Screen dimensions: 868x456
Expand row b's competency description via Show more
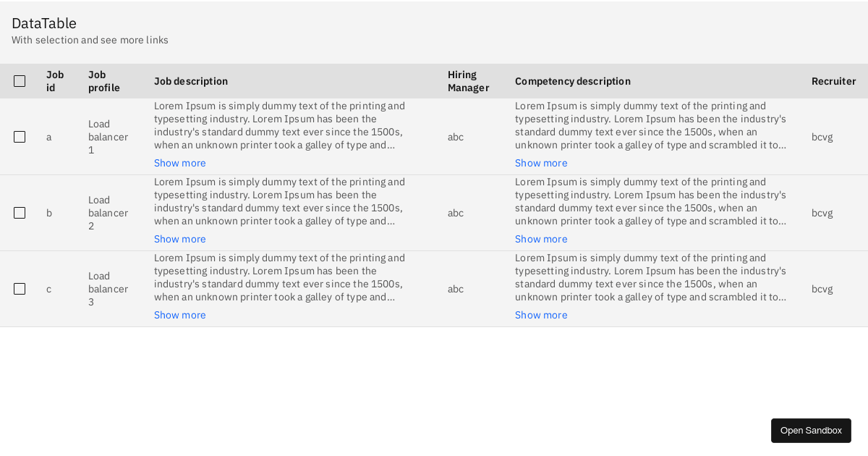pyautogui.click(x=541, y=239)
